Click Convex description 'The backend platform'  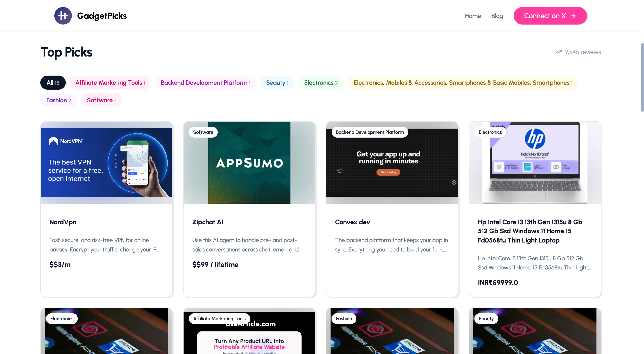391,245
